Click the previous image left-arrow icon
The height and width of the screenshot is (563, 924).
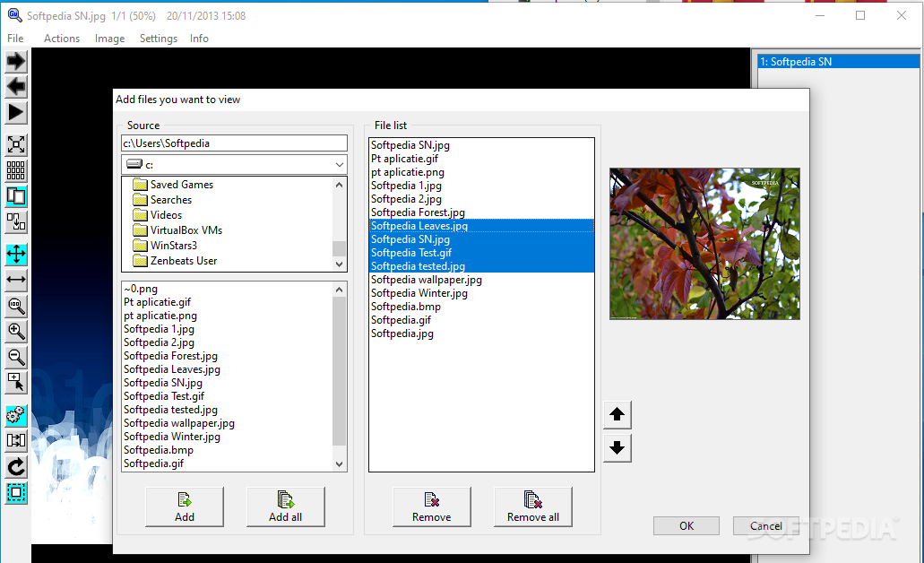(x=16, y=87)
